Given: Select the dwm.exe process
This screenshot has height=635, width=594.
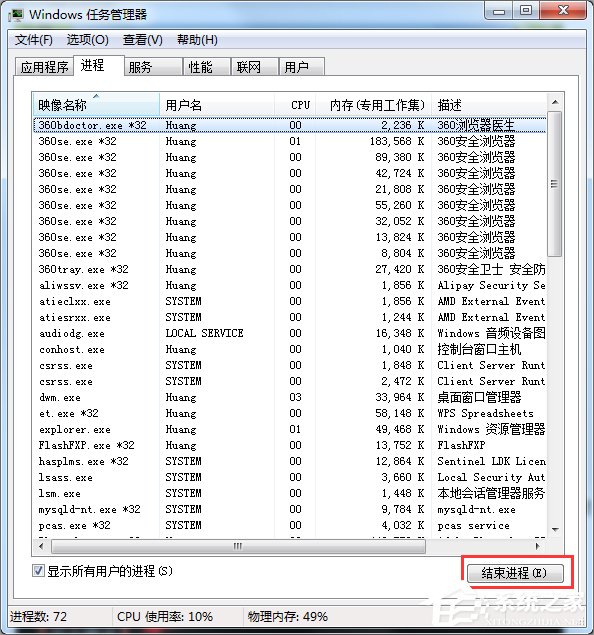Looking at the screenshot, I should point(290,397).
